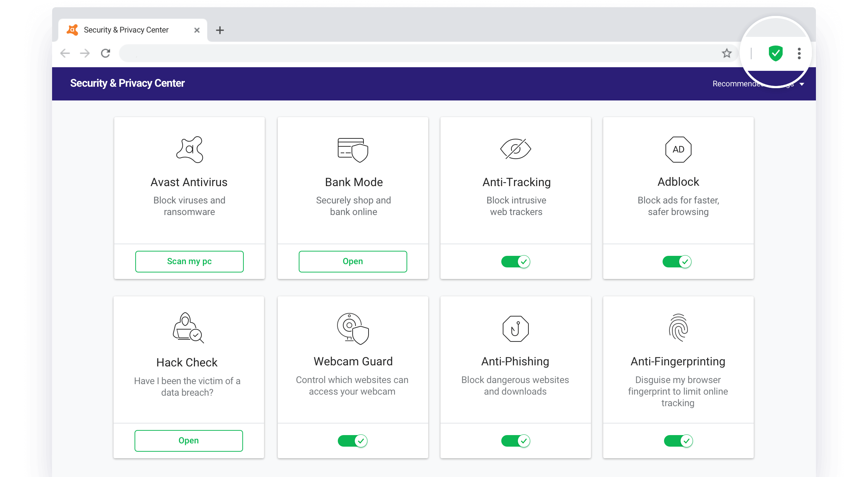The width and height of the screenshot is (868, 477).
Task: Click the Avast Antivirus splat icon
Action: (190, 150)
